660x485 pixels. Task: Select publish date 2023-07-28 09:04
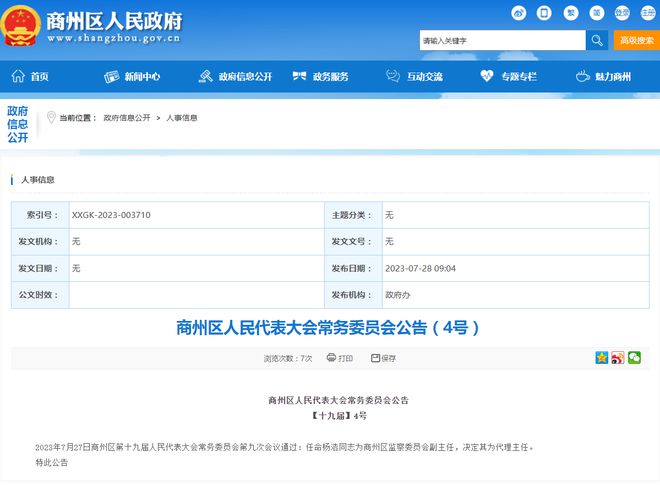420,269
